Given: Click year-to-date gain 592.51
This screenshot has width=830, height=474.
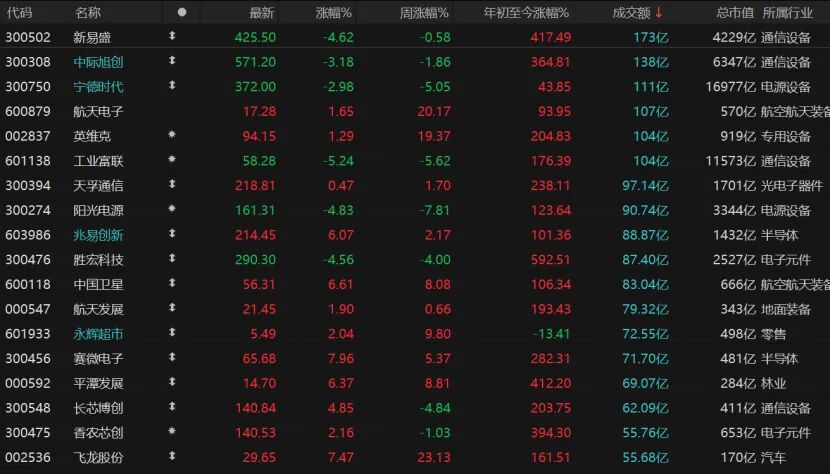Looking at the screenshot, I should coord(551,260).
